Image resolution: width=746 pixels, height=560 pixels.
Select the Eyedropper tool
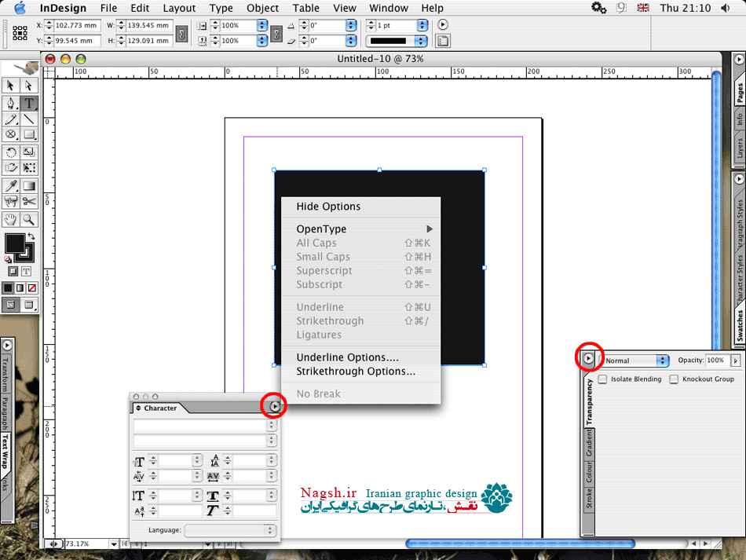10,185
